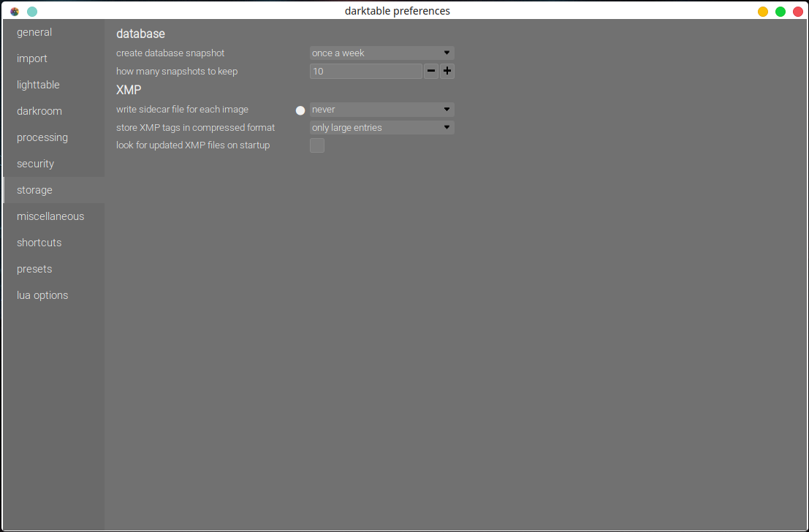809x532 pixels.
Task: Select the processing preferences section
Action: click(42, 137)
